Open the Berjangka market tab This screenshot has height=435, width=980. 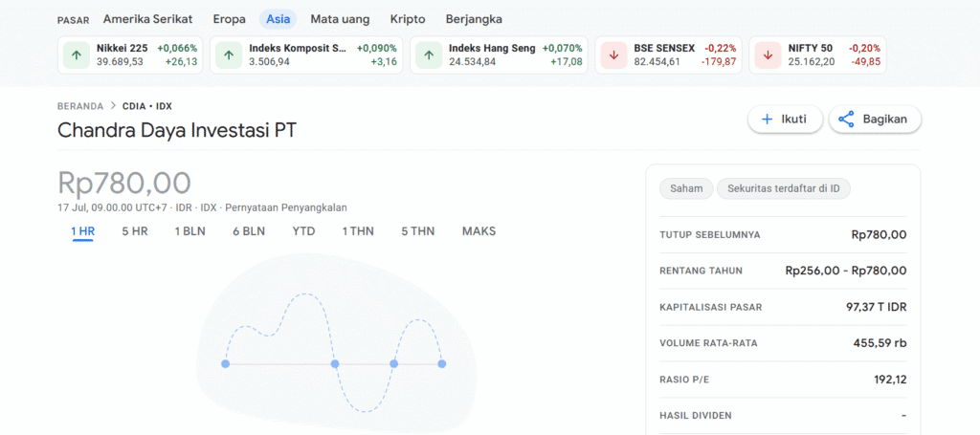click(474, 19)
